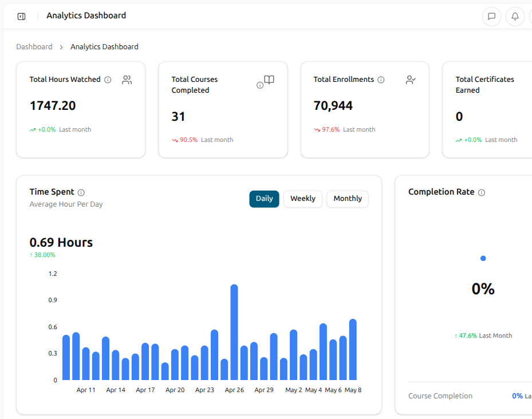Click info icon beside Total Hours Watched
This screenshot has height=419, width=532.
(108, 80)
